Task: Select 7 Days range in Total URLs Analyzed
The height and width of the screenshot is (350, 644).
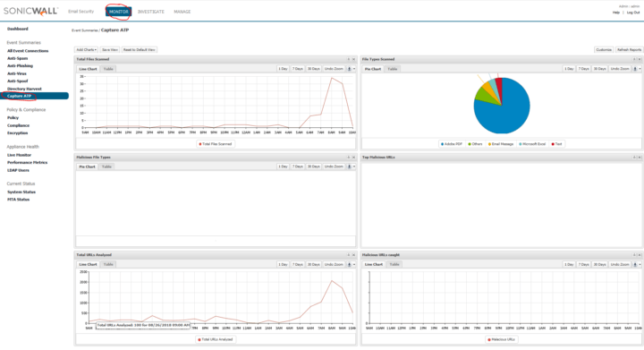Action: point(297,265)
